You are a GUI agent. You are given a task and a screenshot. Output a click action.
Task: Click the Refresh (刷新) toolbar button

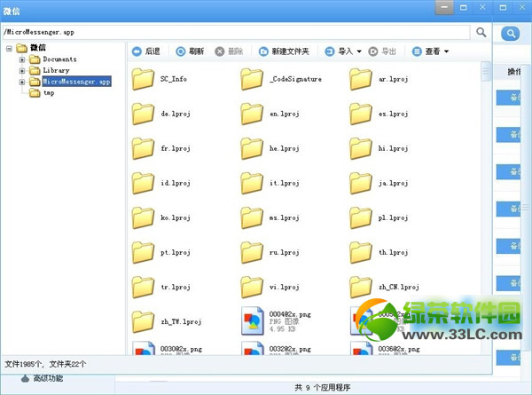(x=192, y=51)
